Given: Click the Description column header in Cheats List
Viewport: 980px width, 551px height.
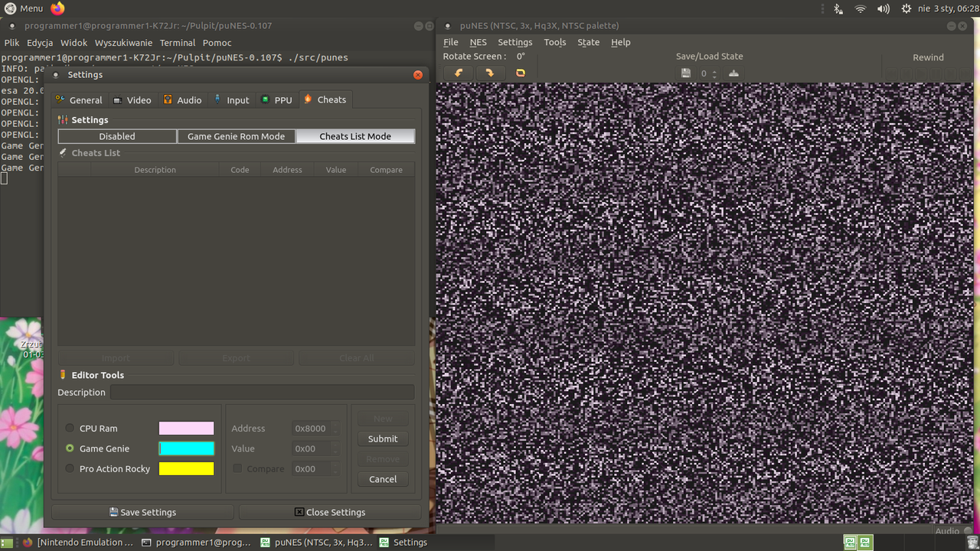Looking at the screenshot, I should tap(155, 170).
